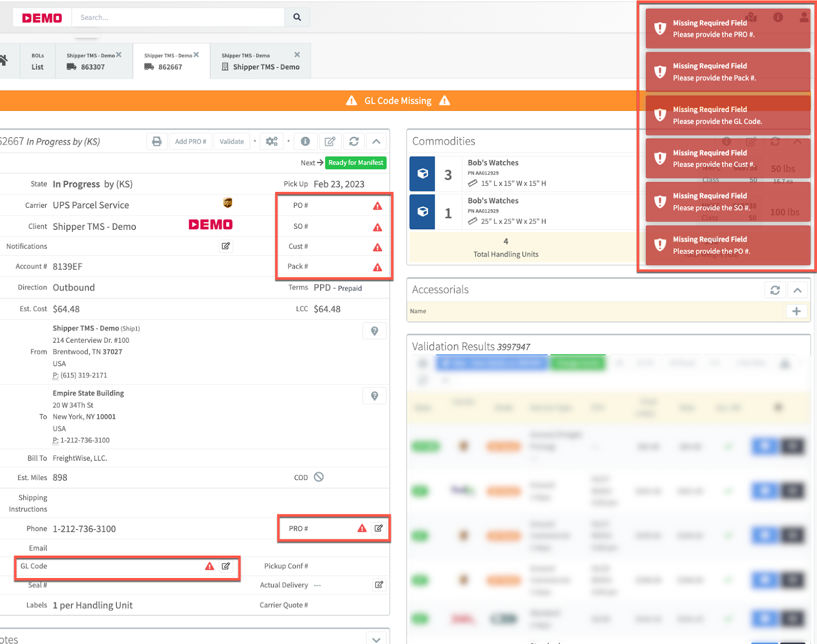Viewport: 817px width, 644px height.
Task: Click the UPS carrier logo
Action: click(x=228, y=203)
